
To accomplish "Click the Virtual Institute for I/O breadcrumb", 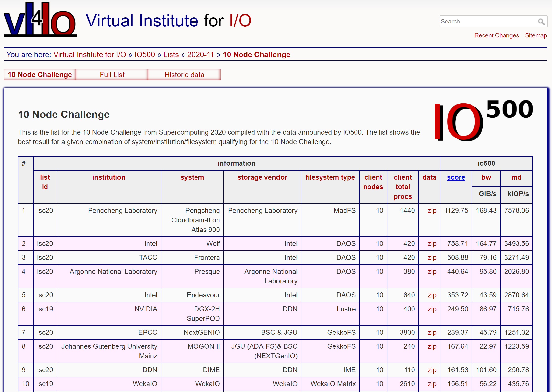I will tap(90, 54).
